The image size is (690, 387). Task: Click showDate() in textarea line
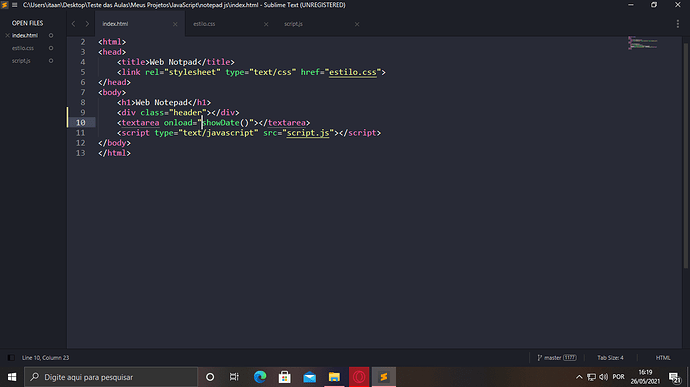coord(225,122)
